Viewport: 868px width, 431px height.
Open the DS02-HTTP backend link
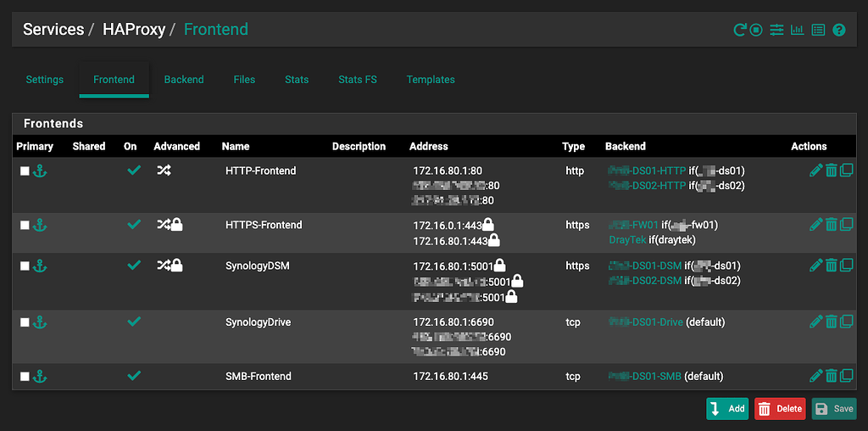(x=647, y=186)
